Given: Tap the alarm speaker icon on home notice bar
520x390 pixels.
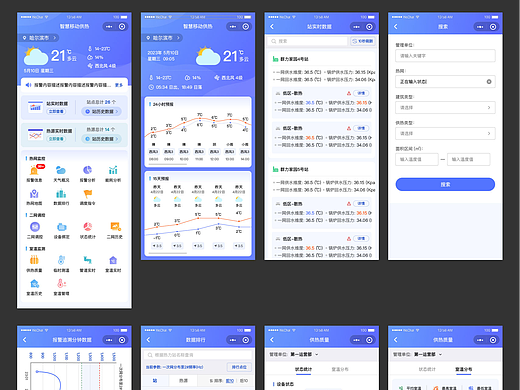Looking at the screenshot, I should point(28,85).
